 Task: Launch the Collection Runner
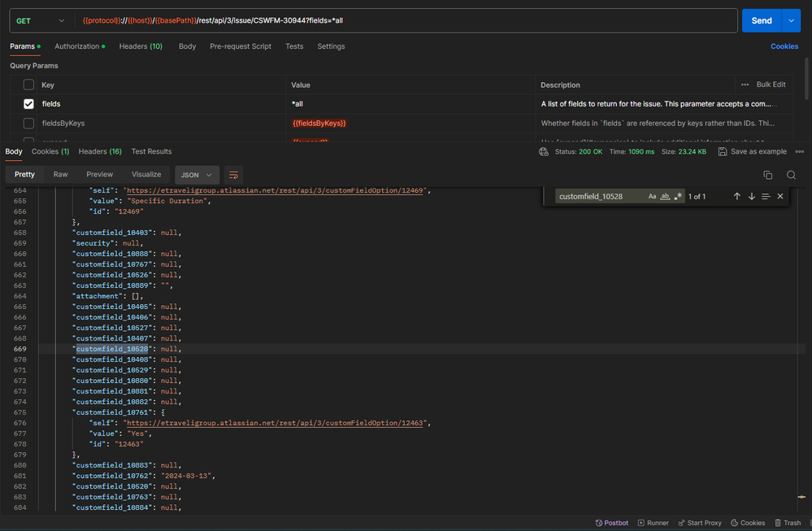point(654,523)
